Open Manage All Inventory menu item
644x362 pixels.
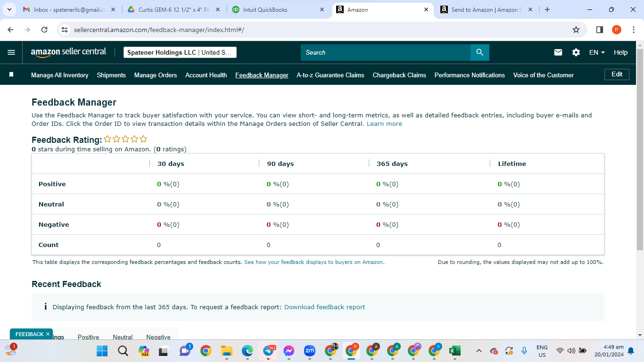point(60,75)
